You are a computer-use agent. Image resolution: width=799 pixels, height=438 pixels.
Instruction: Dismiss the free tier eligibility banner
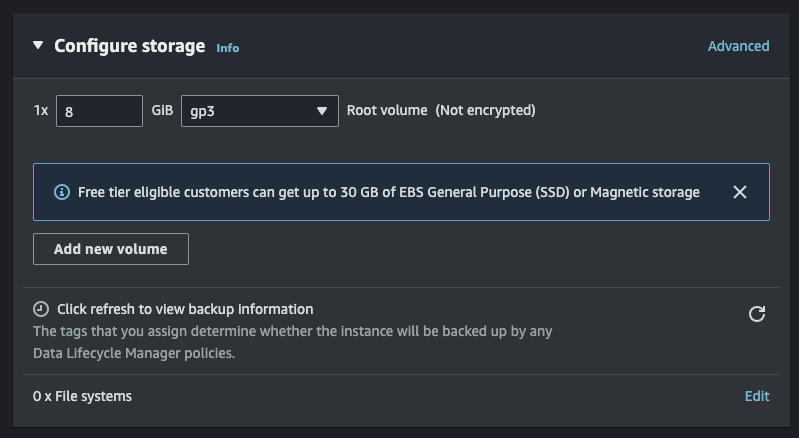click(739, 192)
